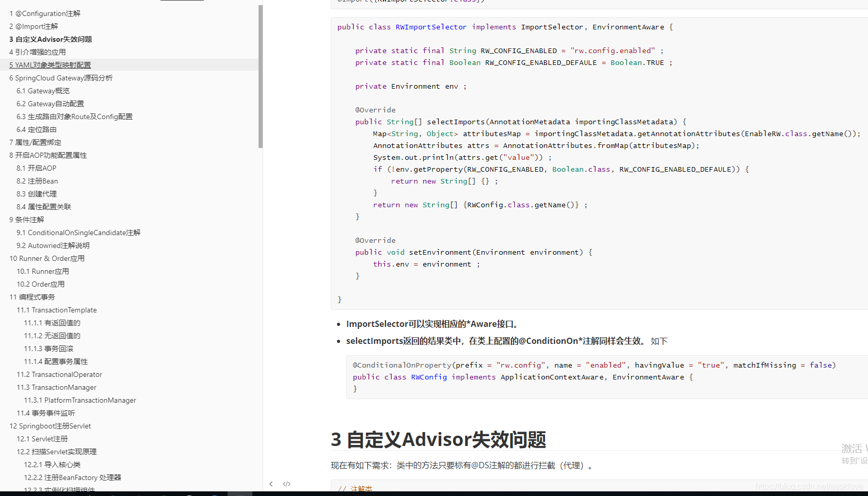Screen dimensions: 868x496
Task: Open '11.1.3 事务回滚' outline entry
Action: point(49,349)
